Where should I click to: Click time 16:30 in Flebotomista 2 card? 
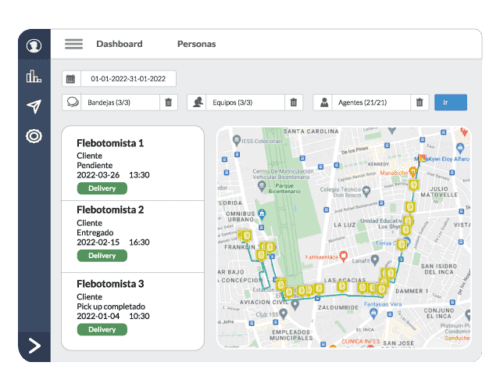pos(139,242)
